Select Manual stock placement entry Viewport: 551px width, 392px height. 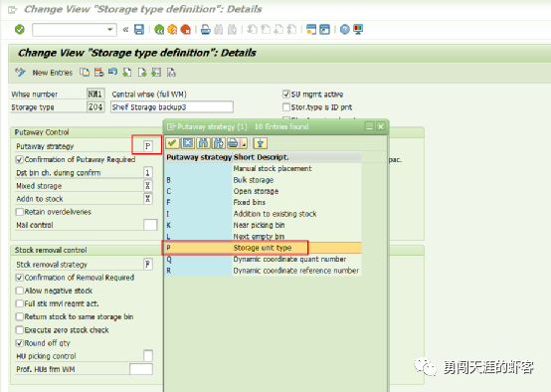[264, 168]
